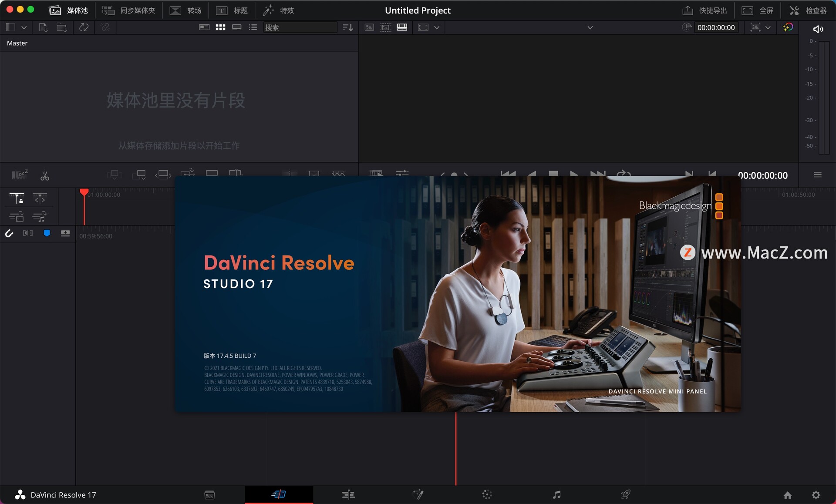This screenshot has height=504, width=836.
Task: Open the Media page icon
Action: pyautogui.click(x=209, y=495)
